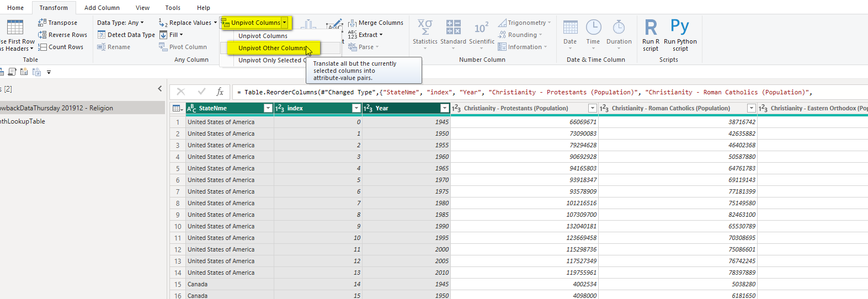Click the cell value 66069671
This screenshot has height=299, width=868.
pyautogui.click(x=524, y=122)
